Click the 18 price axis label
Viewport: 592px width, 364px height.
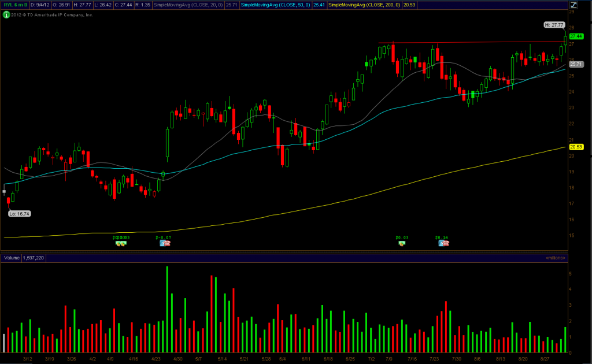pyautogui.click(x=572, y=188)
